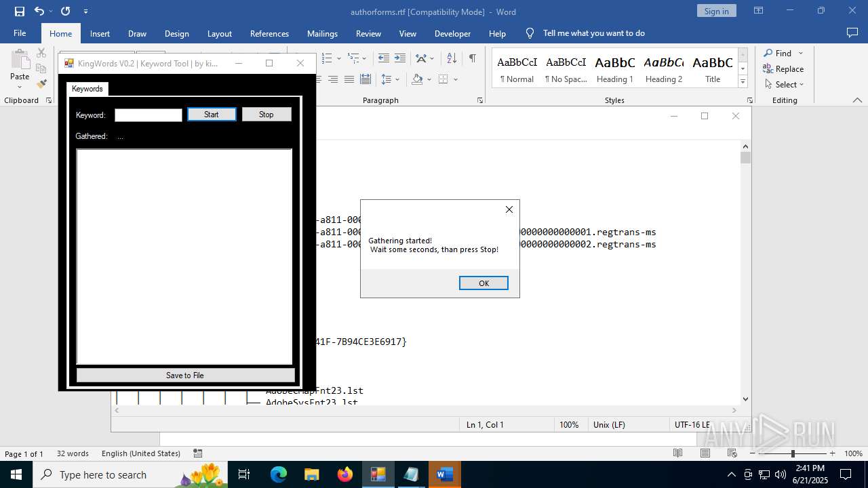Image resolution: width=868 pixels, height=488 pixels.
Task: Click Sign in button in title bar
Action: pos(716,11)
